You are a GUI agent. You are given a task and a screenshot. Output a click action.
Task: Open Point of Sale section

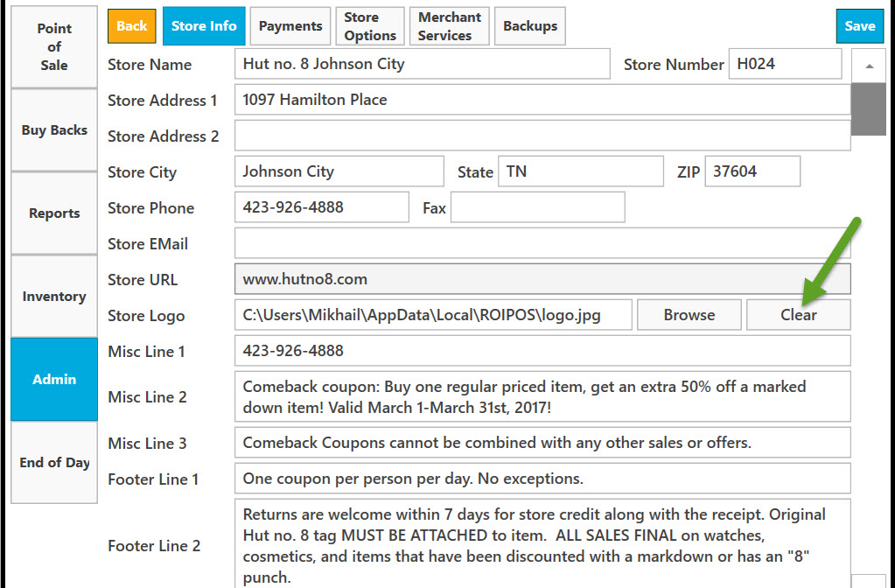click(54, 46)
